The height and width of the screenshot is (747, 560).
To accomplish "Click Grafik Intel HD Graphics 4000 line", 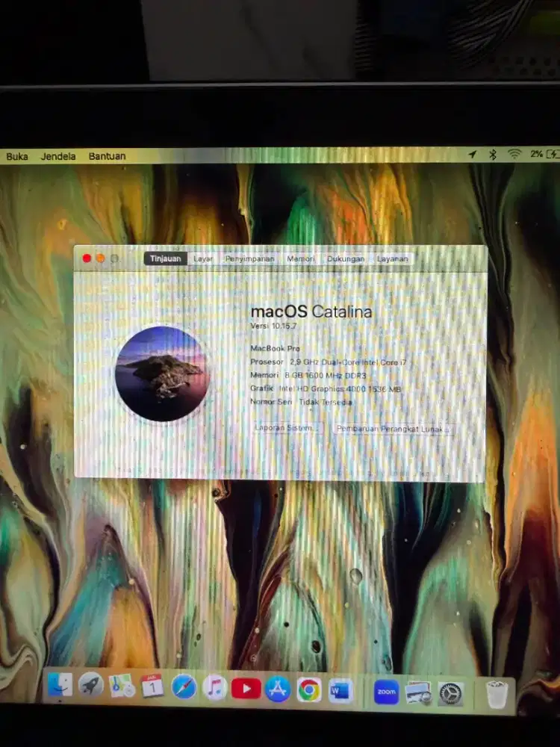I will coord(326,388).
